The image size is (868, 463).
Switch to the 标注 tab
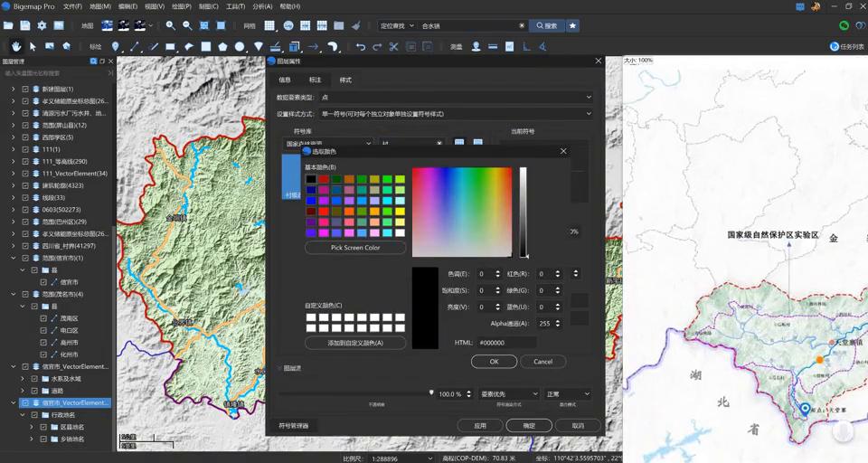[x=315, y=80]
